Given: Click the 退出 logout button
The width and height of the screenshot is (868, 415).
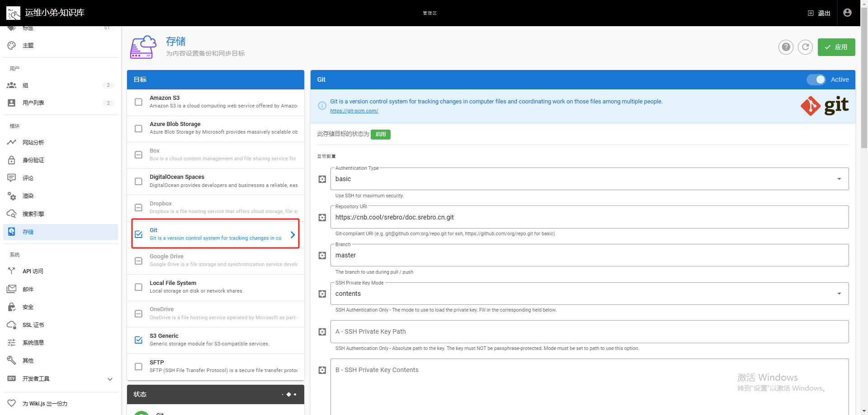Looking at the screenshot, I should [819, 13].
